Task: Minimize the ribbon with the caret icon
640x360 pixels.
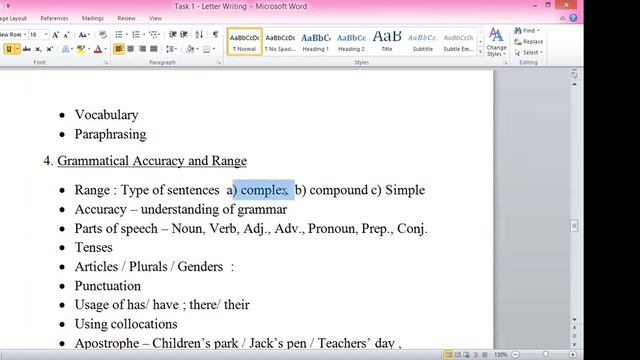Action: (x=562, y=18)
